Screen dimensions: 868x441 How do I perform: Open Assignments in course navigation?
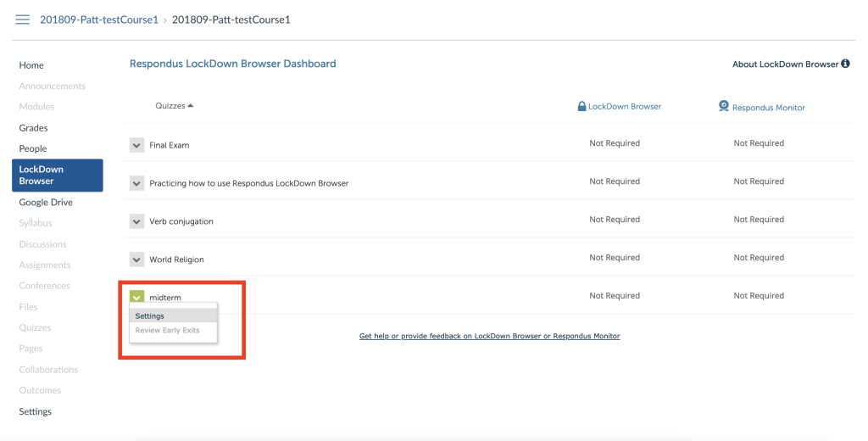pyautogui.click(x=45, y=265)
